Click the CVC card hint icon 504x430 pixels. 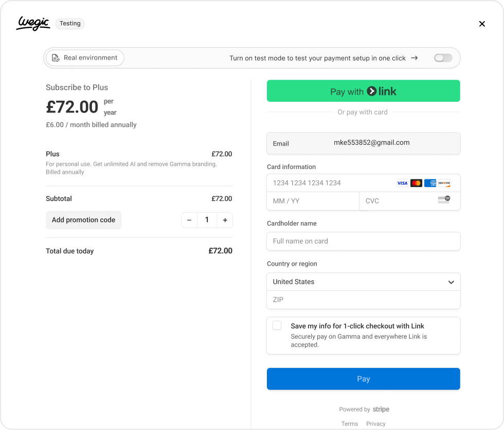click(444, 200)
